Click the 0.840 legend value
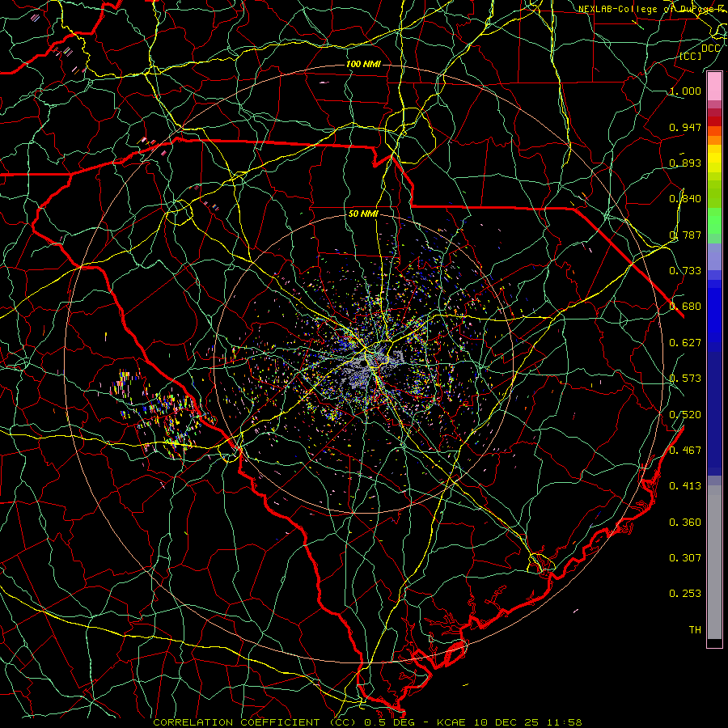The width and height of the screenshot is (728, 728). [x=685, y=199]
